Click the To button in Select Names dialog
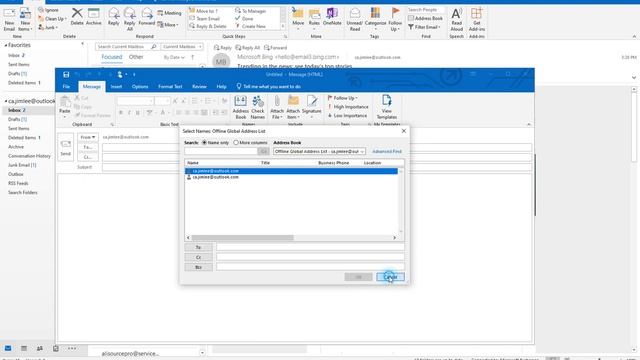Screen dimensions: 640x360 tap(198, 247)
